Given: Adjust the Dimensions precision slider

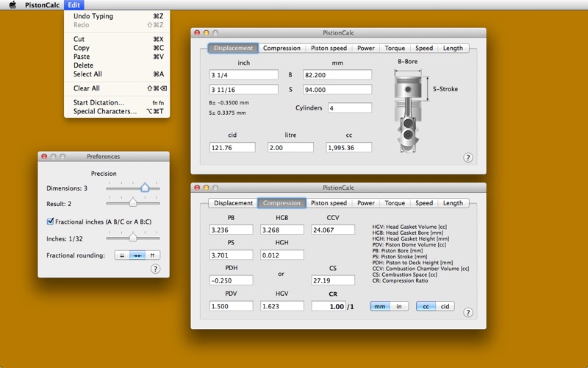Looking at the screenshot, I should coord(145,188).
